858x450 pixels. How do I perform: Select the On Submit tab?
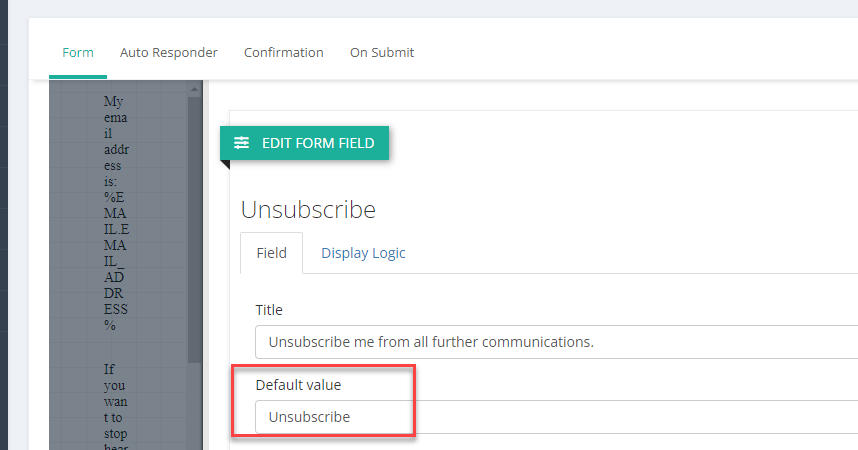[x=382, y=53]
